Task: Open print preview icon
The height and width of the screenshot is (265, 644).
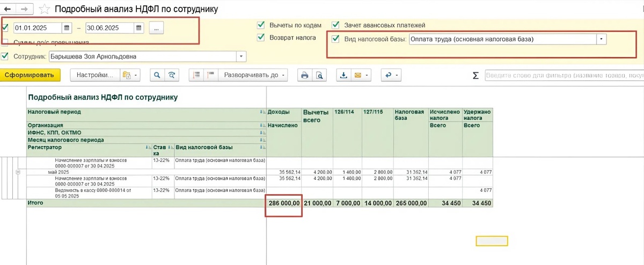Action: 319,75
